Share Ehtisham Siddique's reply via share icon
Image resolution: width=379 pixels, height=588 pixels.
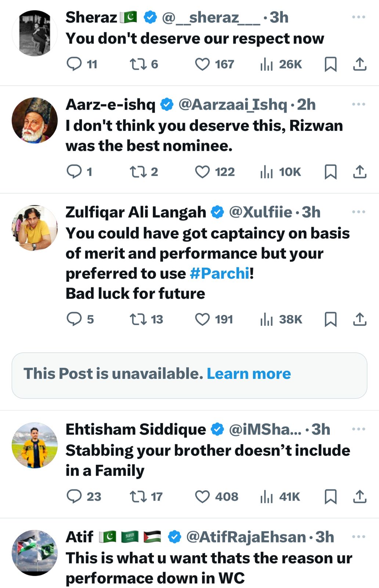pyautogui.click(x=360, y=496)
